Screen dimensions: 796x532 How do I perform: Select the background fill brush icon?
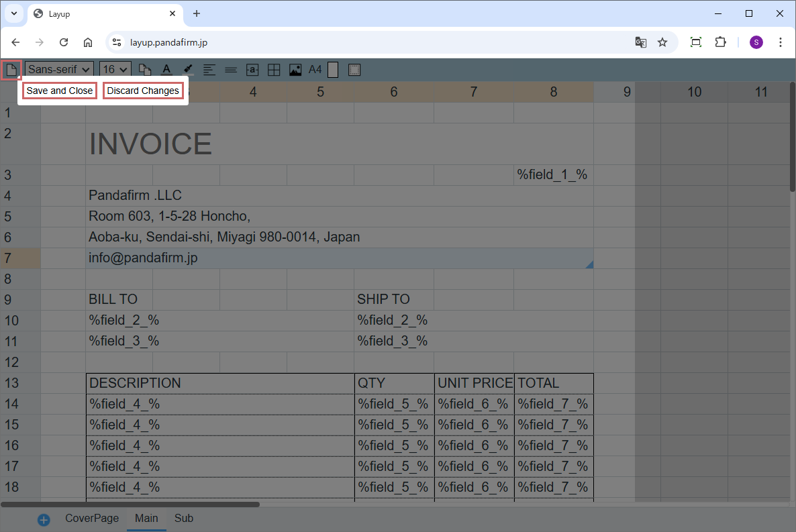tap(188, 69)
